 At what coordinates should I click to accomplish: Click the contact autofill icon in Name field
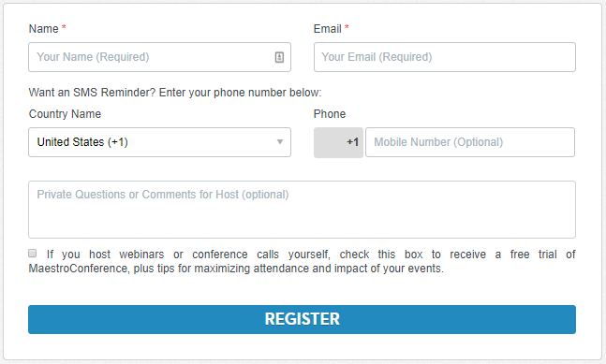click(x=279, y=57)
